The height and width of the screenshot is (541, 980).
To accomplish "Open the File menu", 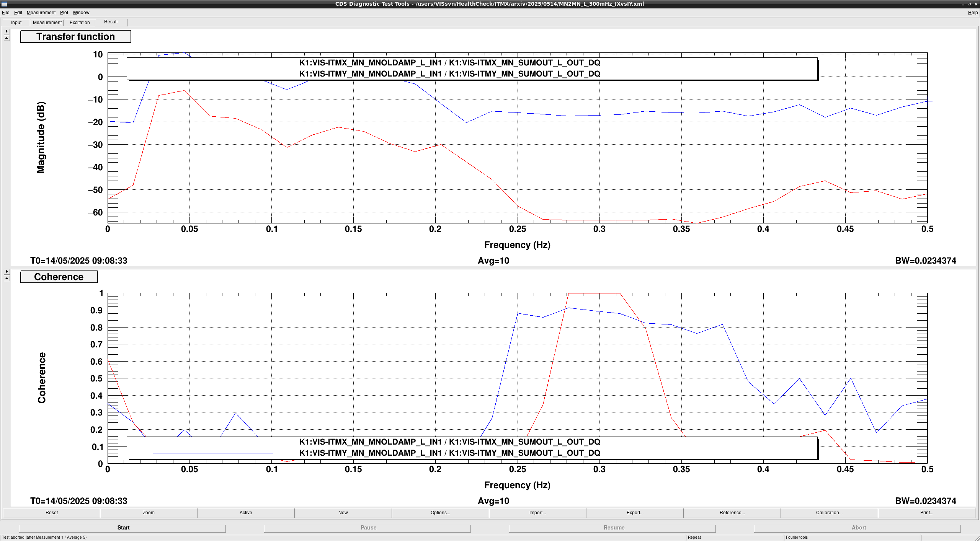I will point(5,13).
